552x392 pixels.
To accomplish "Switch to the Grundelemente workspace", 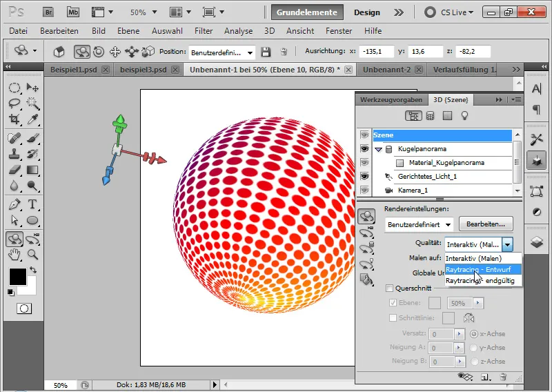I will [x=306, y=12].
